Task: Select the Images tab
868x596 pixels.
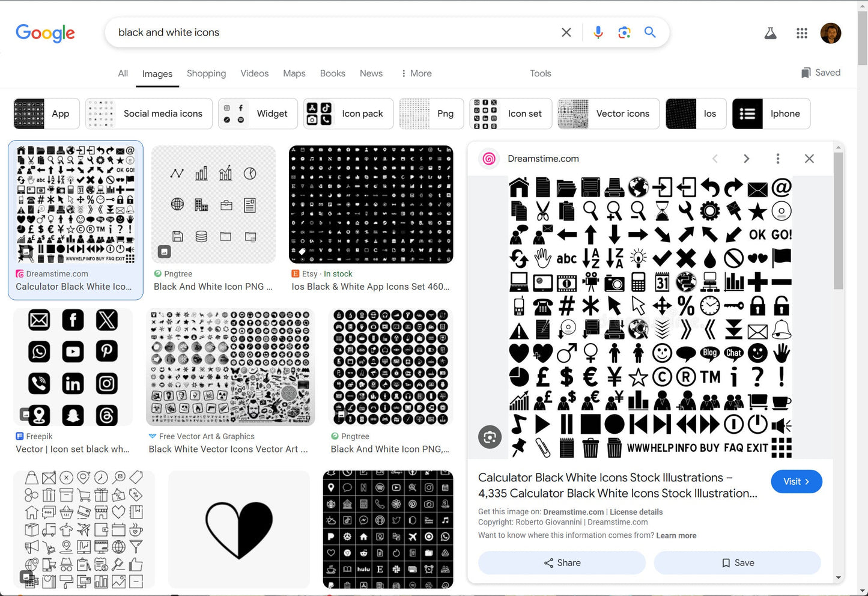Action: click(157, 74)
